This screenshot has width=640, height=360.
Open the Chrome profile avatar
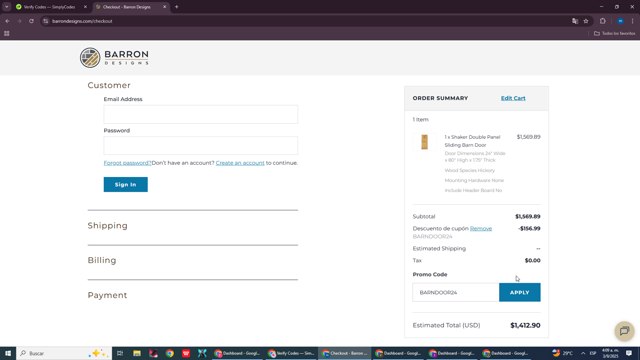point(620,21)
